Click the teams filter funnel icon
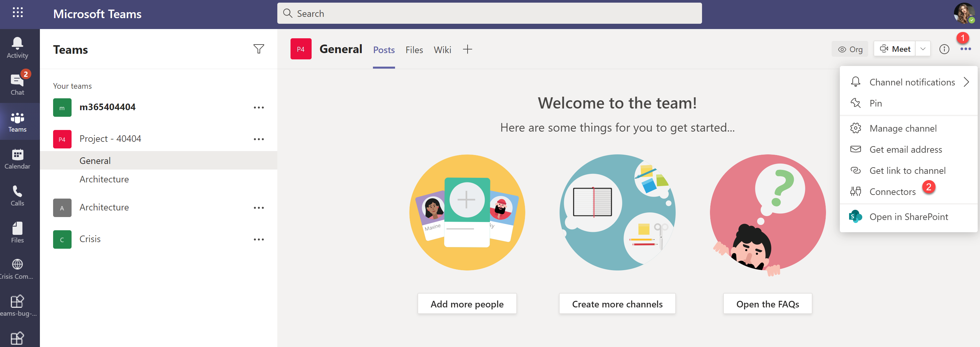This screenshot has width=980, height=347. point(259,49)
